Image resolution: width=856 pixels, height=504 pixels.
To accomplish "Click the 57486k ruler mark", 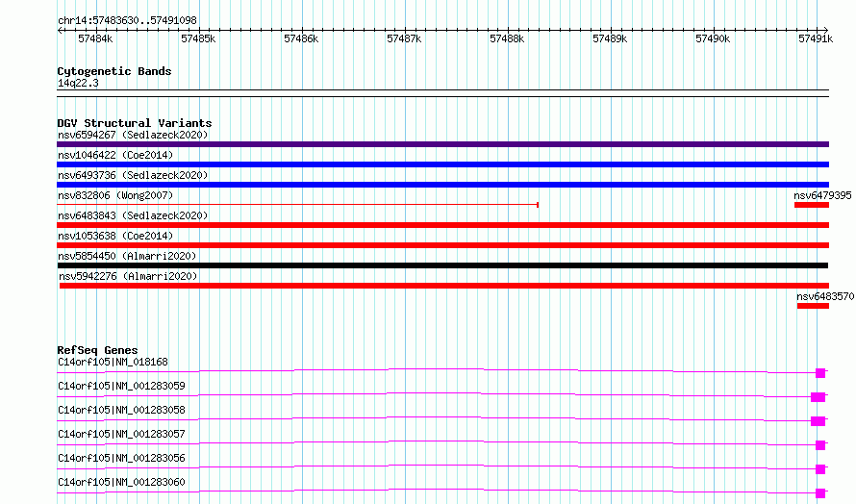I will click(x=301, y=38).
